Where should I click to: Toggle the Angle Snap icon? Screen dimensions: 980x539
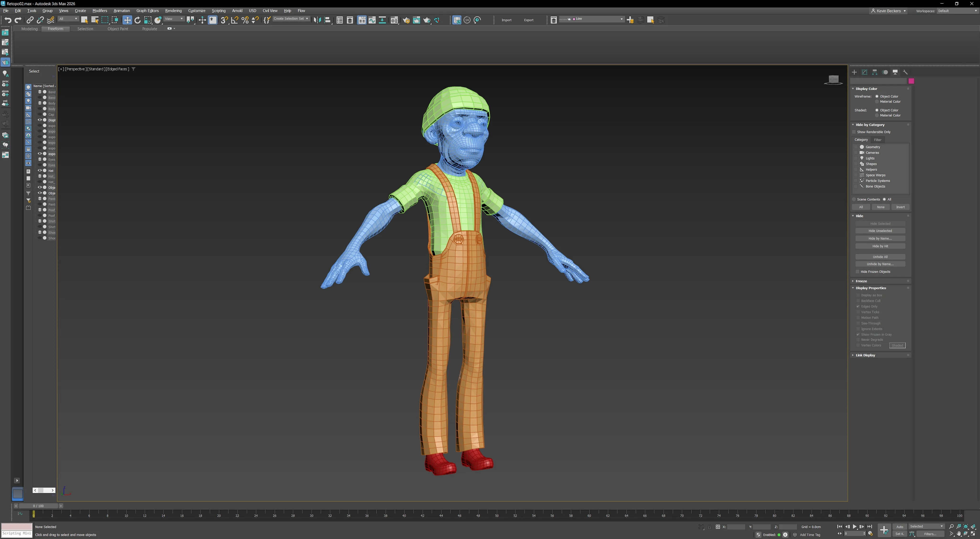234,20
